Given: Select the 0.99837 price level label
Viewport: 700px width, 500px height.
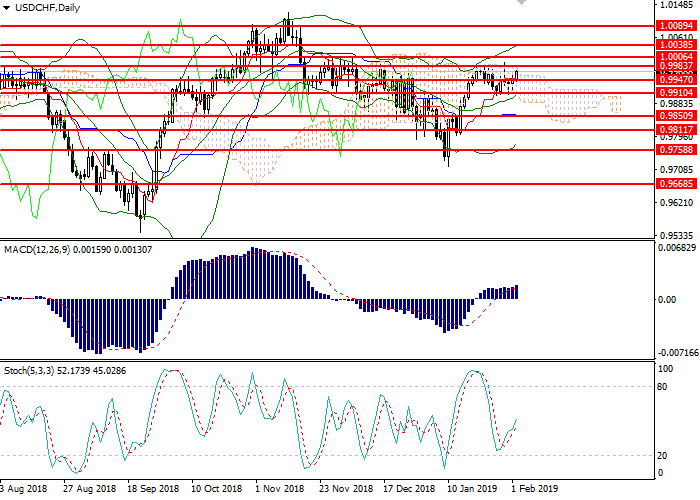Looking at the screenshot, I should pyautogui.click(x=676, y=66).
